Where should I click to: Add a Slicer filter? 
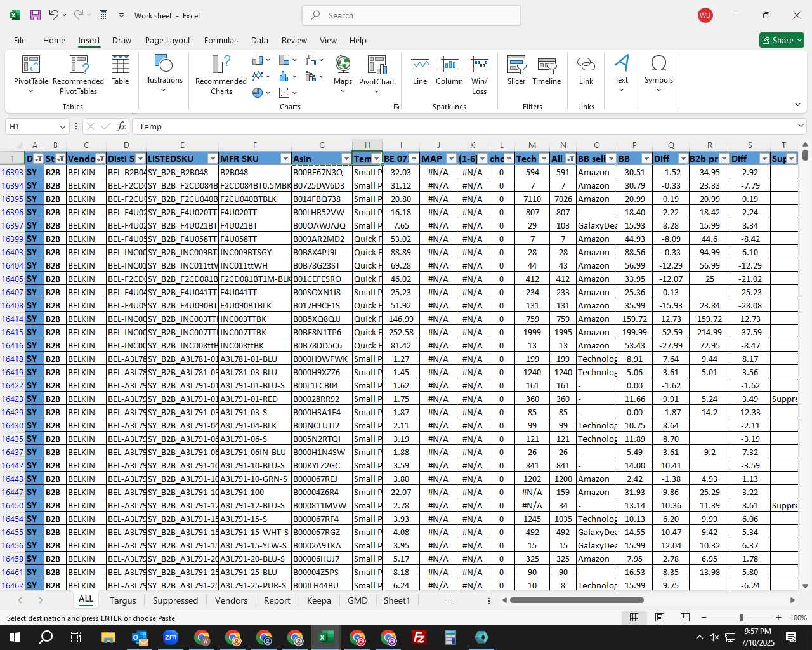(516, 70)
